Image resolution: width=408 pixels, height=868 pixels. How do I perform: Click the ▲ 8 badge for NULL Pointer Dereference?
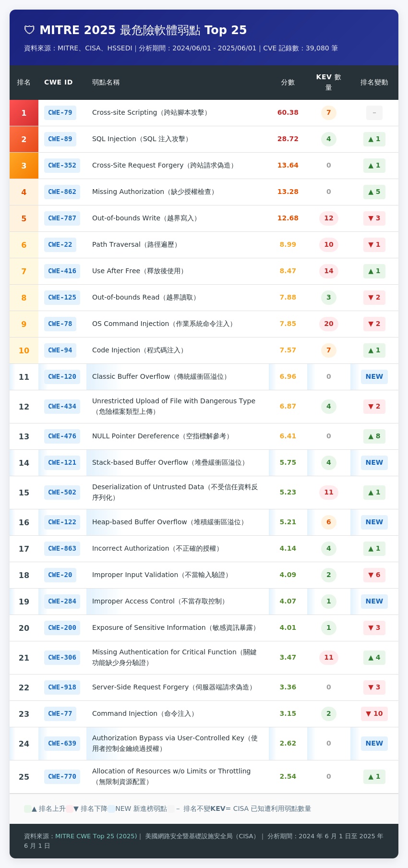coord(374,436)
